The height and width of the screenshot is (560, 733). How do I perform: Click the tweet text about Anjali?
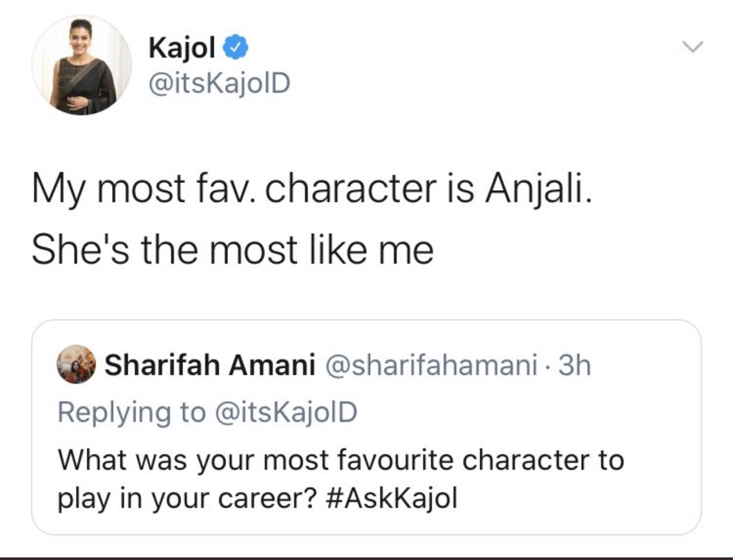pyautogui.click(x=312, y=219)
